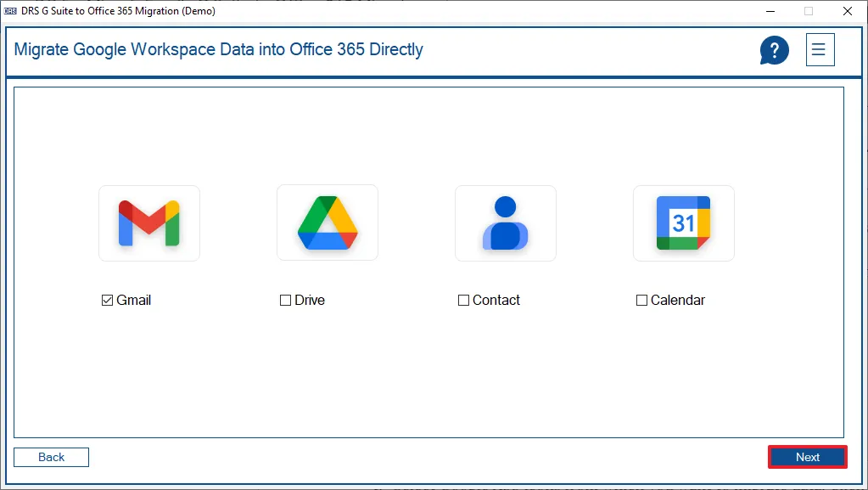This screenshot has height=490, width=868.
Task: Click the Google Calendar 31 icon
Action: [684, 222]
